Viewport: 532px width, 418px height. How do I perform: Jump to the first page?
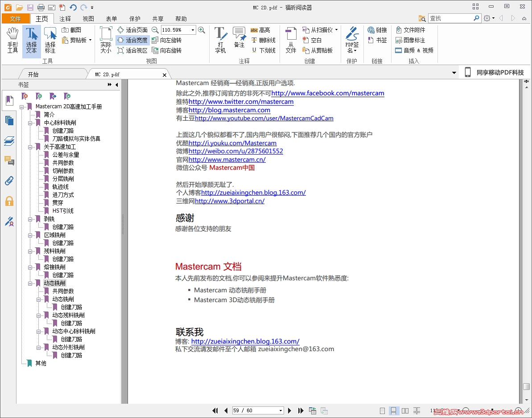pyautogui.click(x=215, y=410)
